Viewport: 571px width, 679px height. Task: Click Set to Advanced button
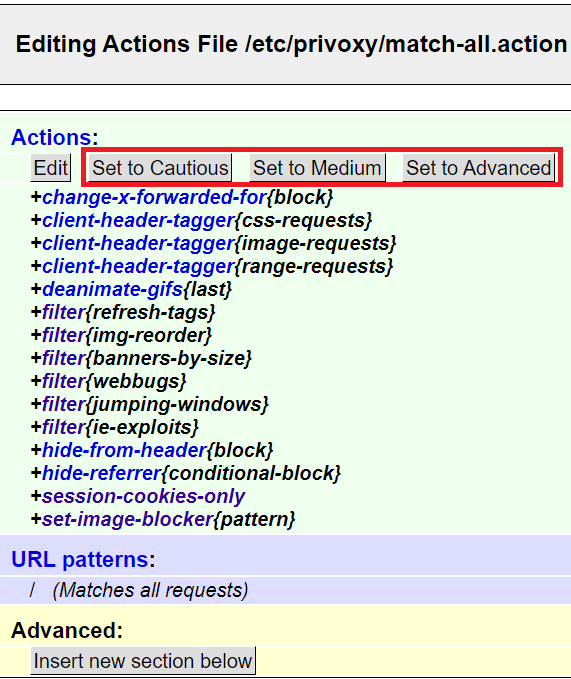pyautogui.click(x=478, y=168)
